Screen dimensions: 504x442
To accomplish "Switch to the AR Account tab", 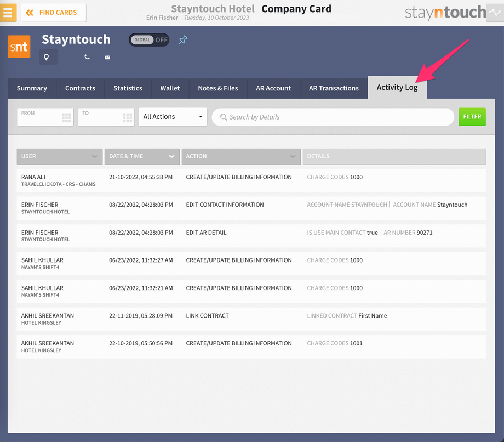I will coord(273,88).
